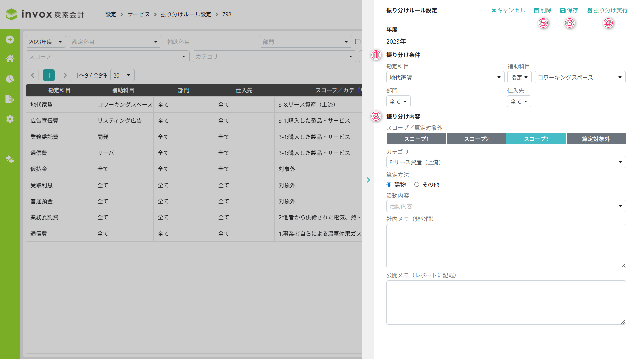Screen dimensions: 644x359
Task: Select 業務委託費 開発 row
Action: click(194, 137)
